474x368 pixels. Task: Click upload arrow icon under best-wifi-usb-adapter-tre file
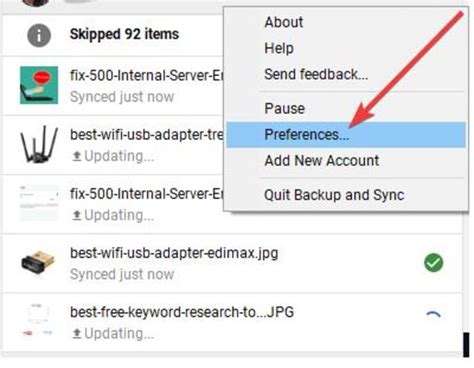coord(77,156)
